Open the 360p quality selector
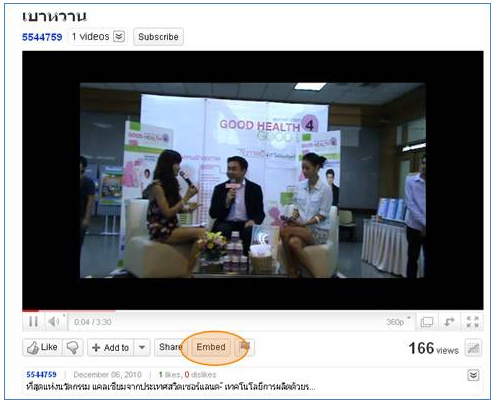Viewport: 494px width, 407px height. [x=398, y=322]
